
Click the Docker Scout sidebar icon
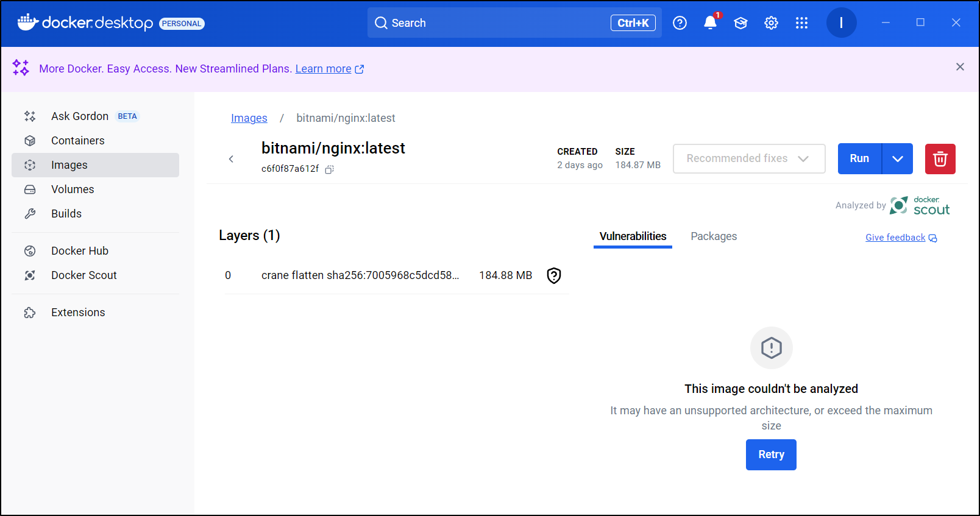[30, 275]
